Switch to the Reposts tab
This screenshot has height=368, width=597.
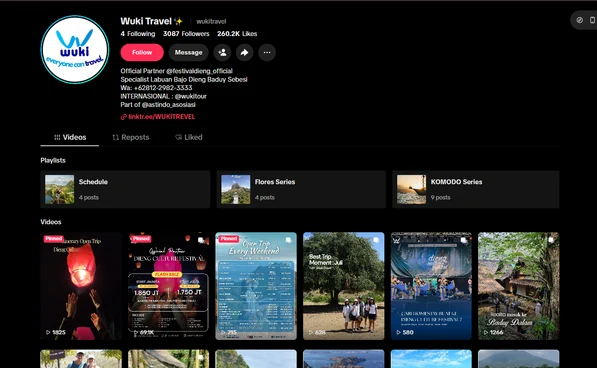[x=131, y=137]
